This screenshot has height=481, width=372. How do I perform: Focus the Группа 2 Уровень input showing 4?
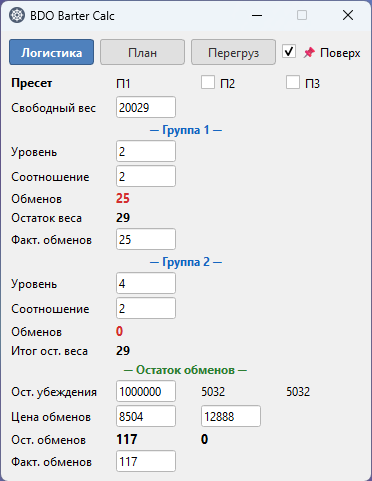[146, 283]
